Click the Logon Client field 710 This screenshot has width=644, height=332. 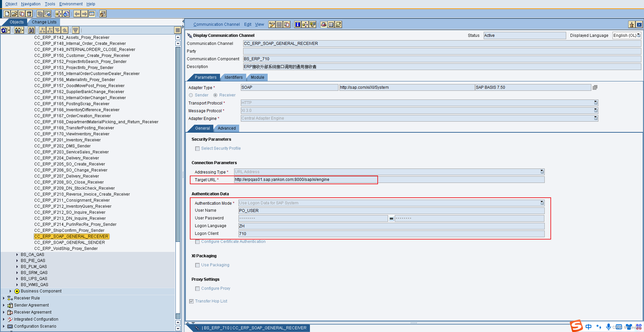click(391, 234)
